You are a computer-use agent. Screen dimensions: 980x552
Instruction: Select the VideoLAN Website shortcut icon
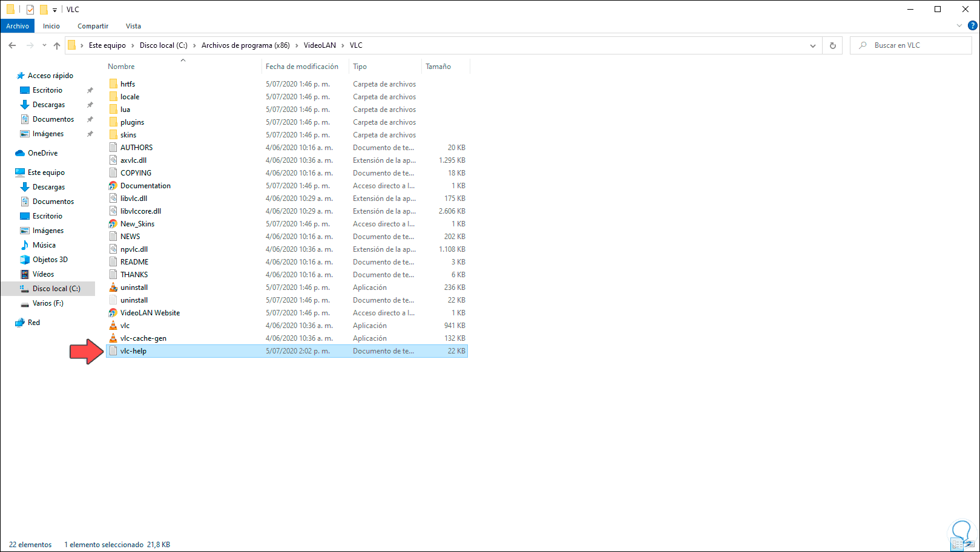click(x=113, y=313)
